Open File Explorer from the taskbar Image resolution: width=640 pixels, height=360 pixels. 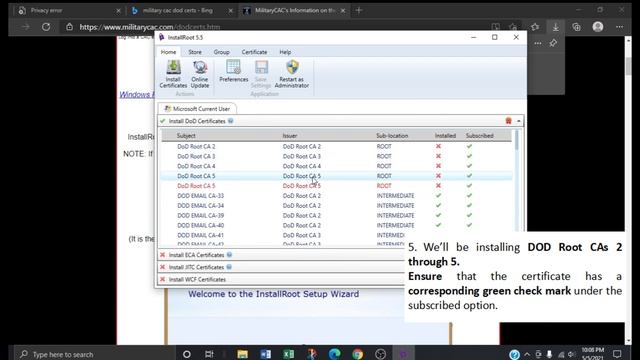(x=242, y=354)
